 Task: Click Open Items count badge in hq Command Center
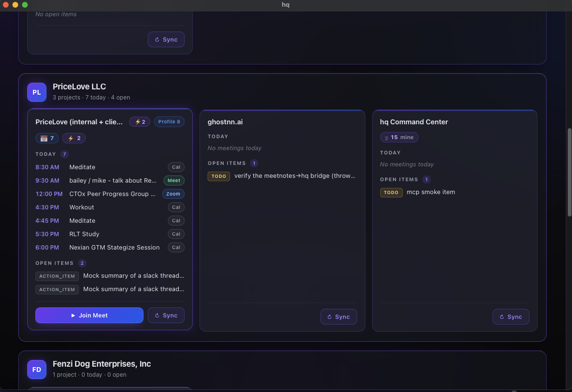[426, 179]
